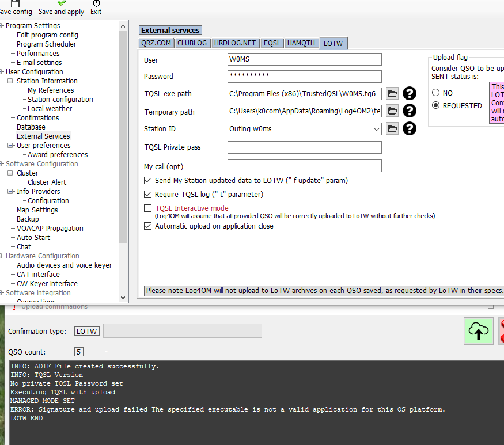This screenshot has height=445, width=504.
Task: Select REQUESTED upload flag radio button
Action: [435, 105]
